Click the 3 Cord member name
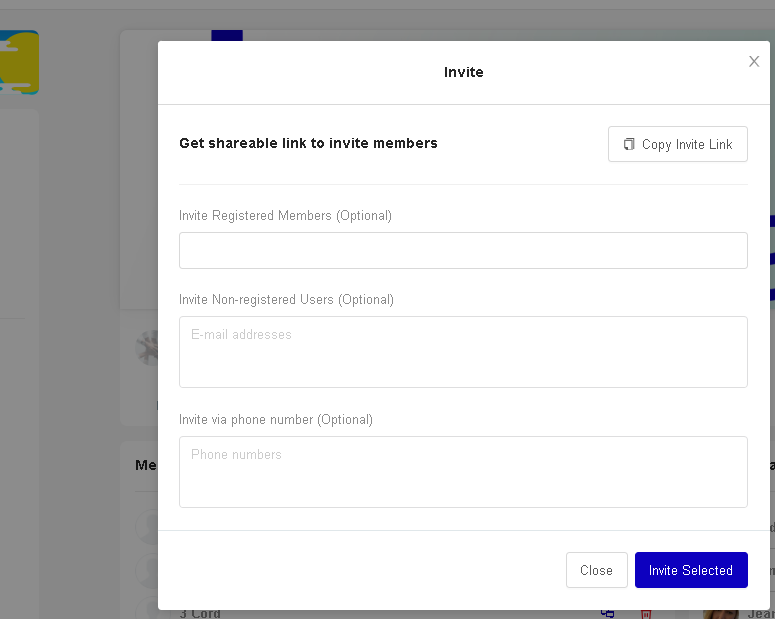 [200, 614]
